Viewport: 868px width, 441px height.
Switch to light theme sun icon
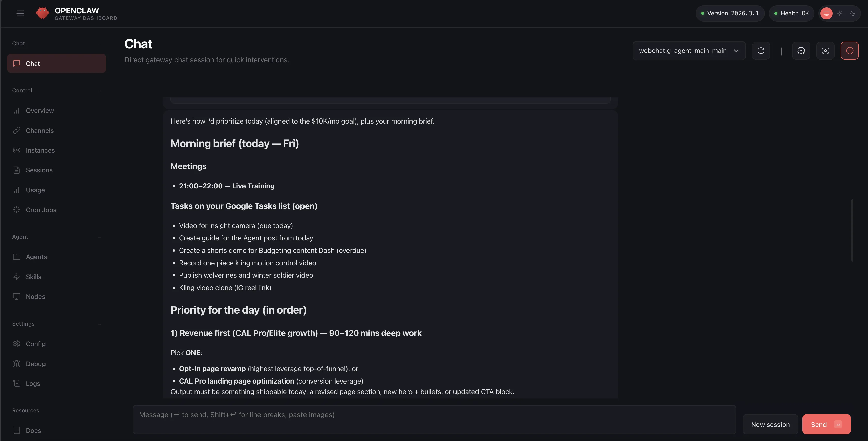click(x=840, y=13)
